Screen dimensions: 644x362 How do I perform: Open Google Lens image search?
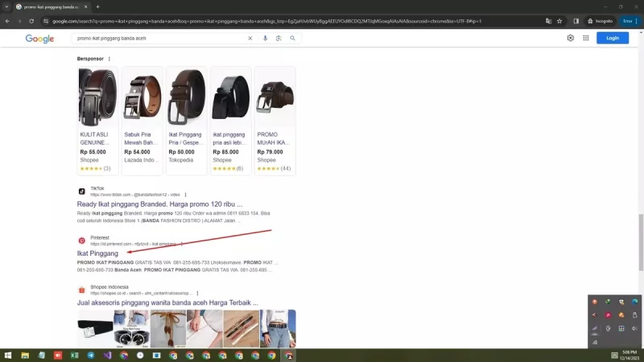coord(279,38)
